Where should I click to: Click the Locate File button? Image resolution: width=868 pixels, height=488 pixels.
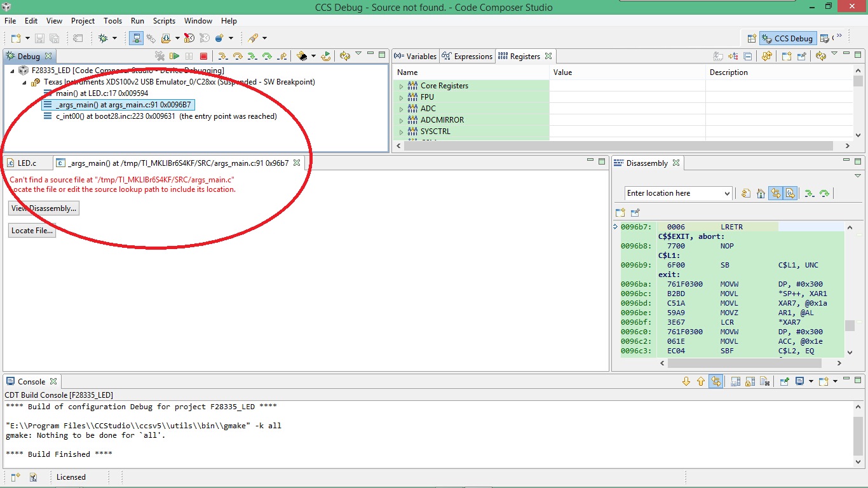(32, 231)
